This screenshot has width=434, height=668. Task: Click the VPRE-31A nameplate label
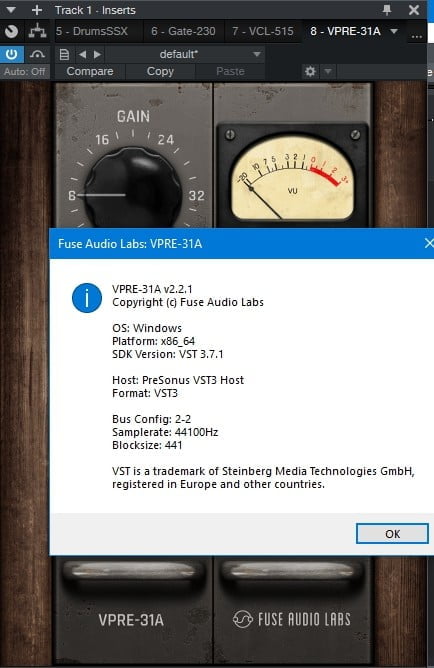[131, 620]
